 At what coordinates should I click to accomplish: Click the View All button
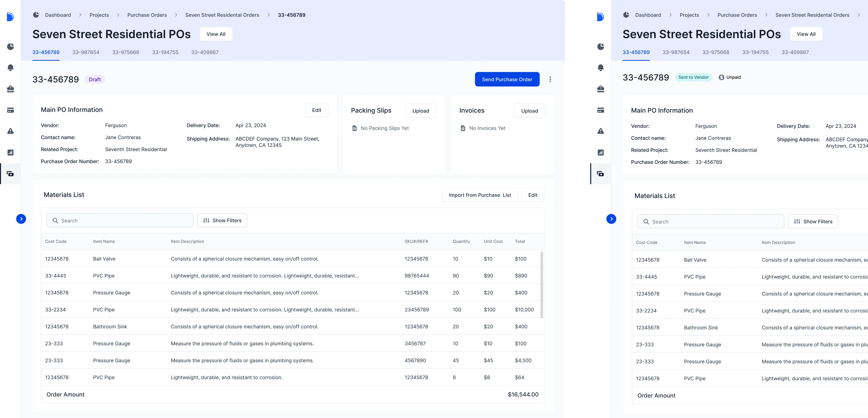click(x=216, y=34)
